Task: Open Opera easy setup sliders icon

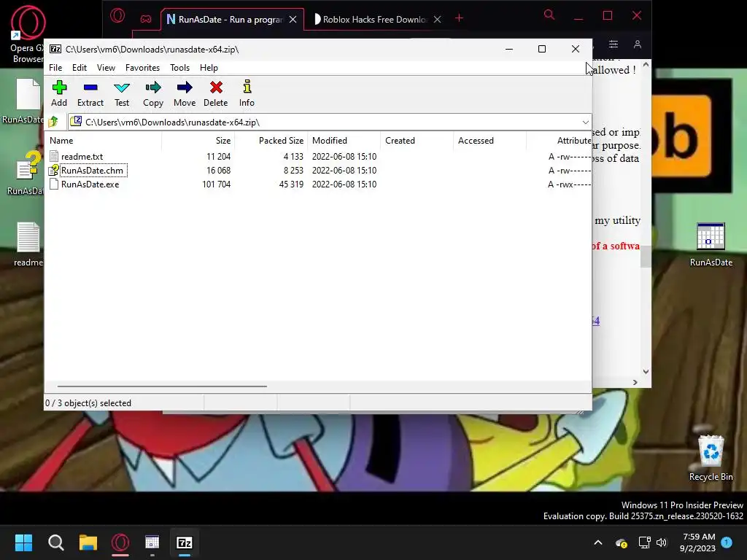Action: [614, 44]
